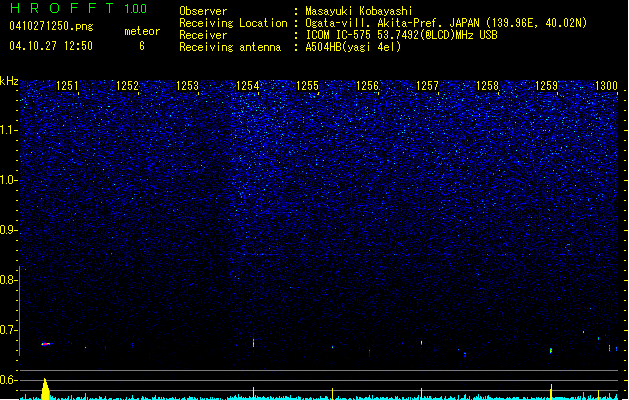
Task: Click the 1.1 kHz frequency label
Action: pos(8,130)
